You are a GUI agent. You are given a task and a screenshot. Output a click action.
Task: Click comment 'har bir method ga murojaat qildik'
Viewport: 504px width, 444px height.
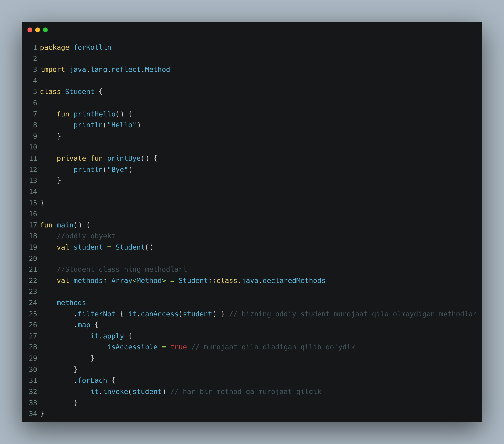click(x=252, y=392)
